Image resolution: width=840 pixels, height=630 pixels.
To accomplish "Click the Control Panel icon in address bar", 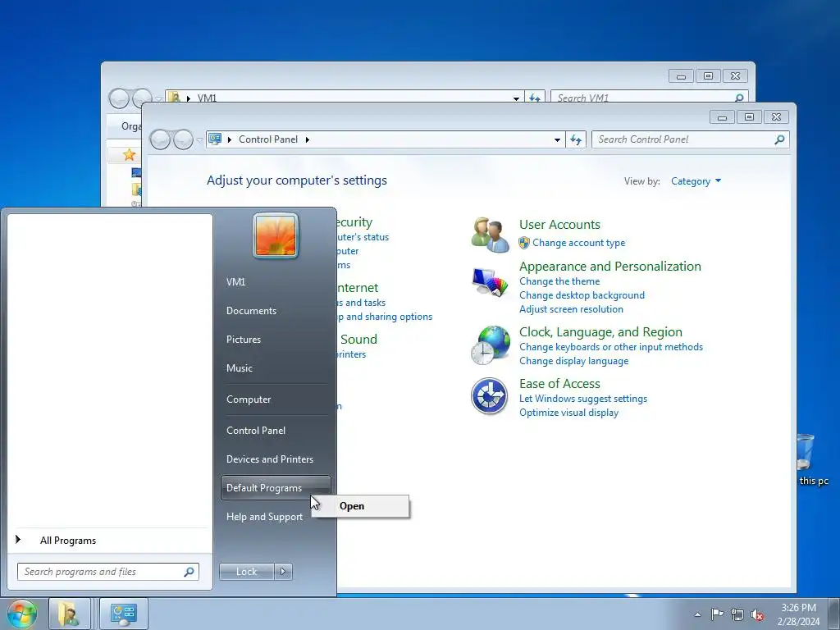I will (x=215, y=139).
